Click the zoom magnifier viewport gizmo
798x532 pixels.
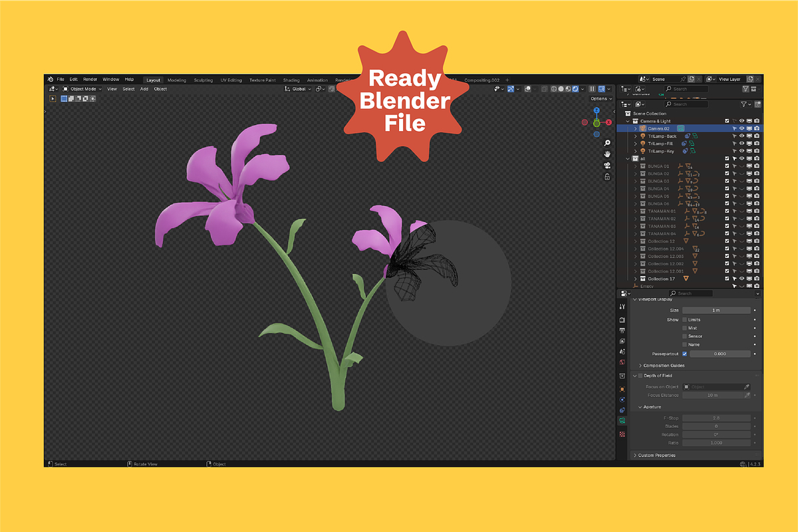pyautogui.click(x=607, y=143)
